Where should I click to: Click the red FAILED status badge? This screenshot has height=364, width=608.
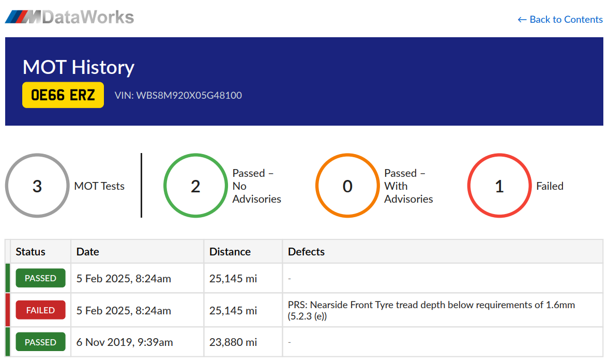click(40, 310)
